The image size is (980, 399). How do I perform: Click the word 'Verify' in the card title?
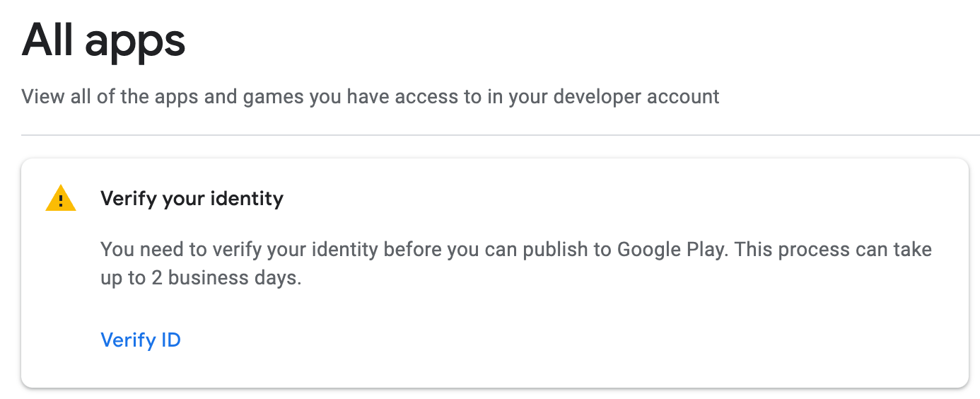tap(129, 199)
